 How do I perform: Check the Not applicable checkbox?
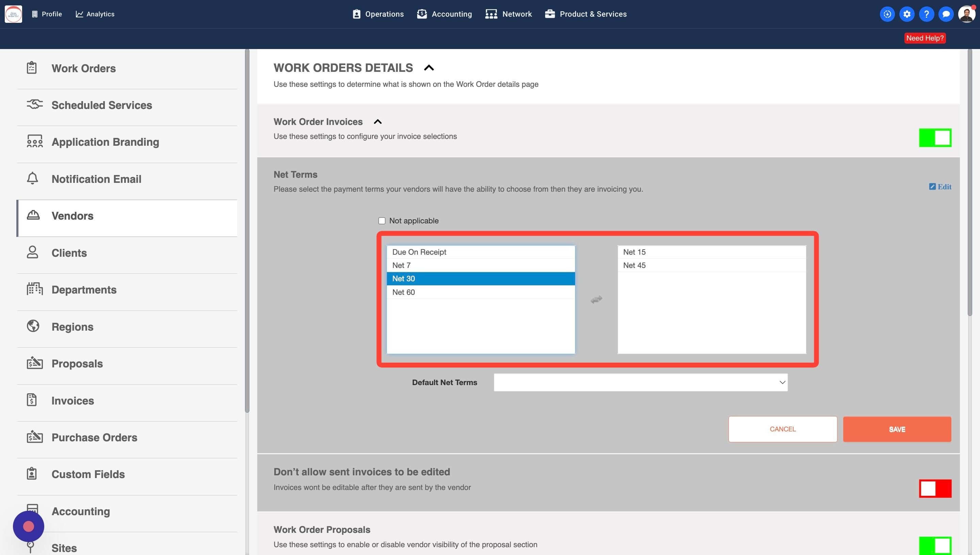tap(382, 221)
